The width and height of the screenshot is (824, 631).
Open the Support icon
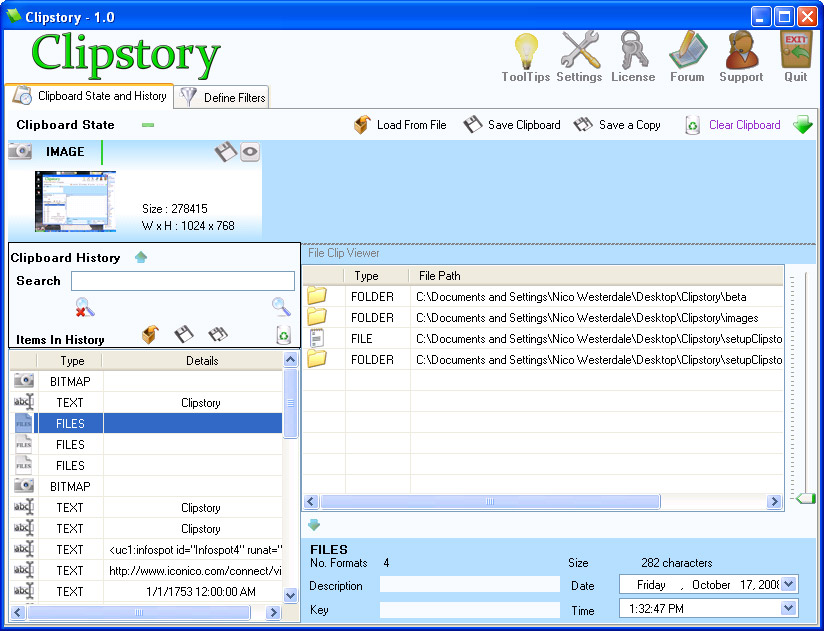point(741,50)
